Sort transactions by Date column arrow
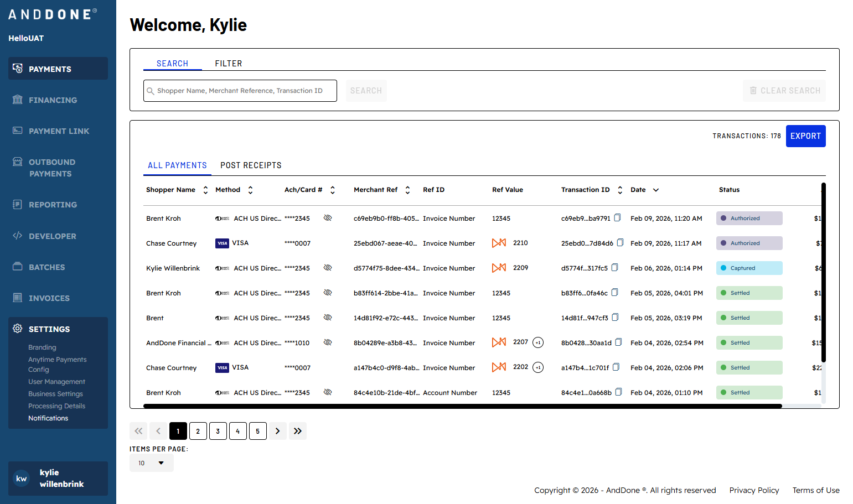 [656, 190]
